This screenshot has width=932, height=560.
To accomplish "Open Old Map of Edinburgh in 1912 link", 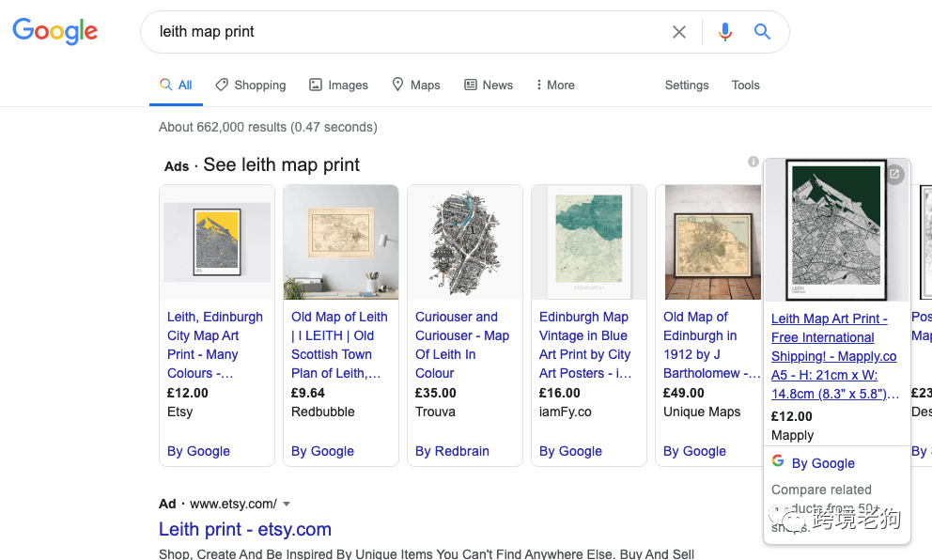I will coord(711,345).
